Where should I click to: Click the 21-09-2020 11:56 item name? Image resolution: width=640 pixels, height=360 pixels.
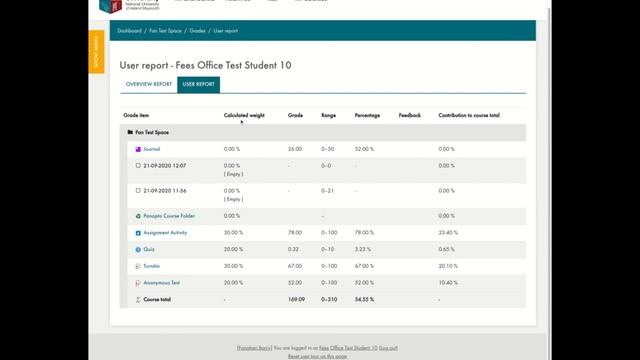[164, 191]
